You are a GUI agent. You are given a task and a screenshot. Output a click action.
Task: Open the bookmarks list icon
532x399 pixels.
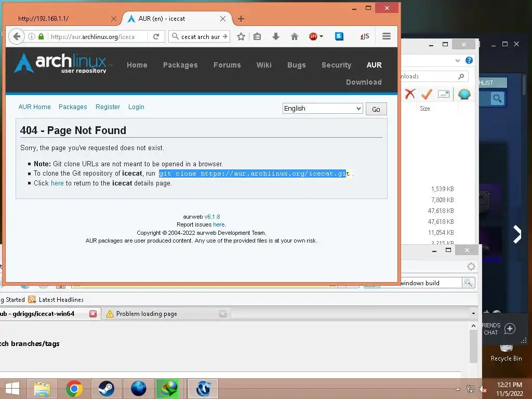(257, 36)
